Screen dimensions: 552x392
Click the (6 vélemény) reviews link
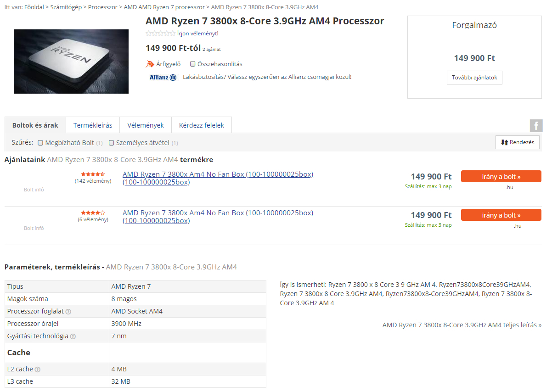93,220
